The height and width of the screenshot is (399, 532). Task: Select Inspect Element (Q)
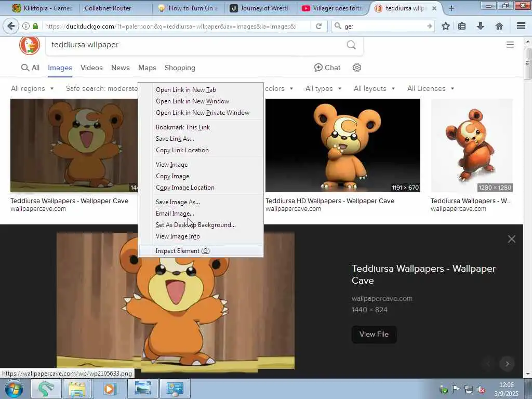pos(201,251)
